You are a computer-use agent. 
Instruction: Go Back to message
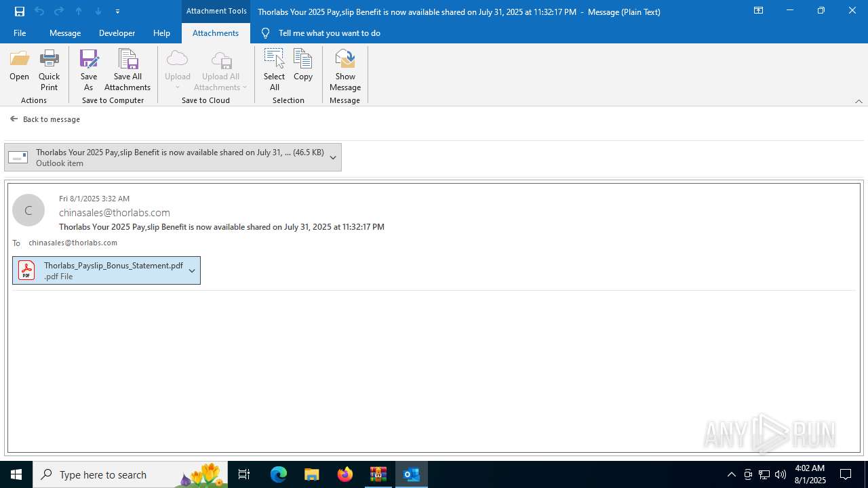pos(45,119)
